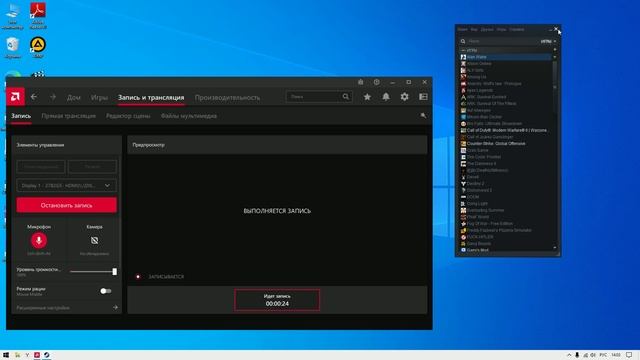Select Among Us in the Steam list

pyautogui.click(x=507, y=77)
